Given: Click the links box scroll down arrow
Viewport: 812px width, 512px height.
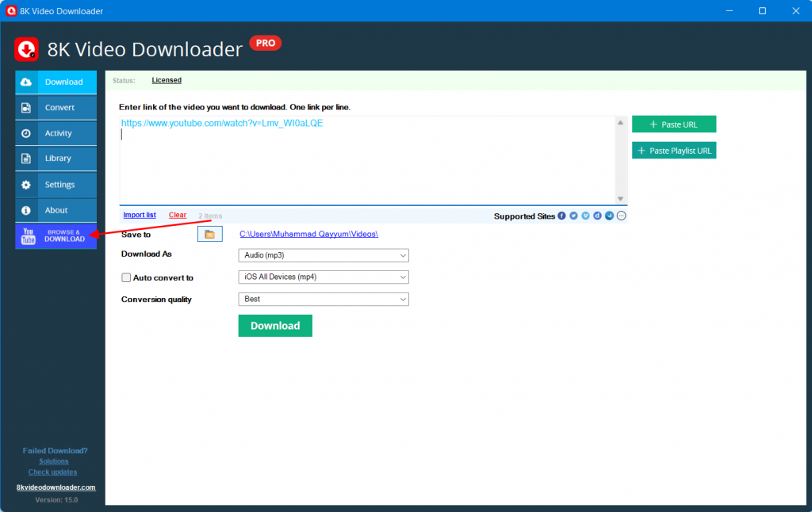Looking at the screenshot, I should (x=620, y=199).
